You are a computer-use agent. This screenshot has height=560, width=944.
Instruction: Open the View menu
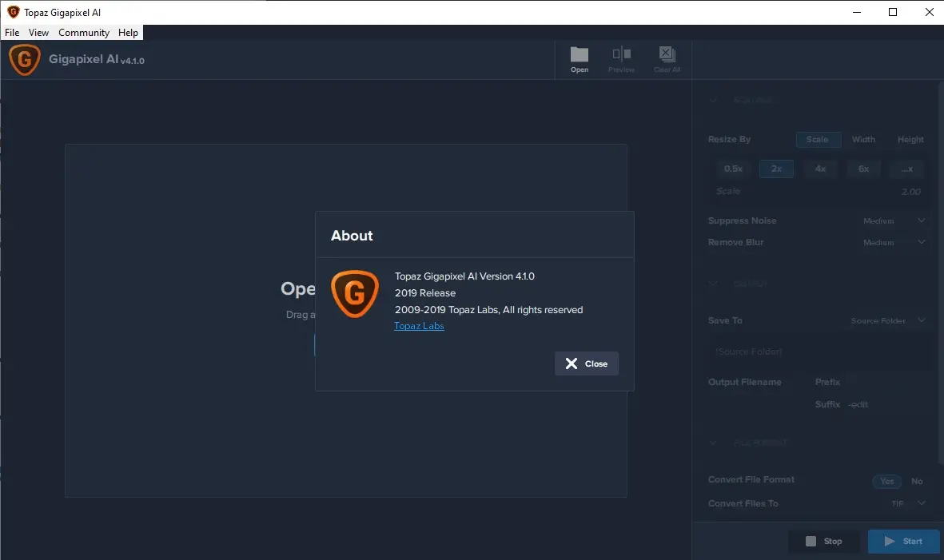tap(38, 33)
